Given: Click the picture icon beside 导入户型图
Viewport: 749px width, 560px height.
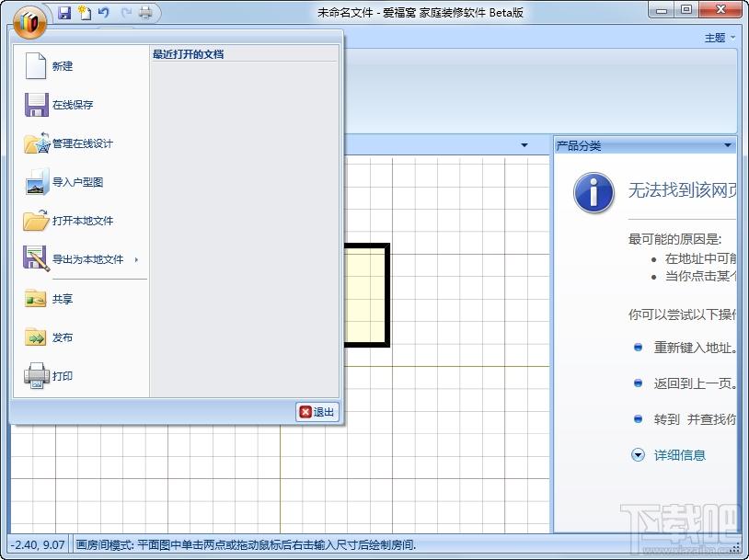Looking at the screenshot, I should [x=37, y=182].
